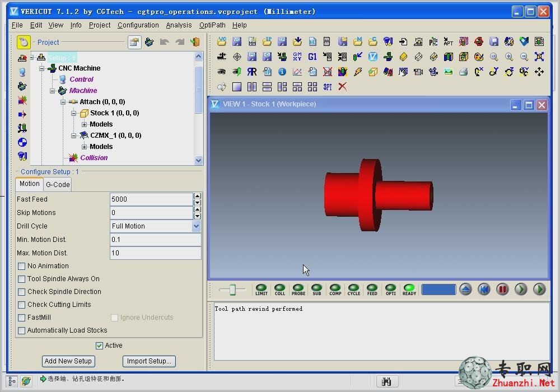Open the Configuration menu
Image resolution: width=560 pixels, height=392 pixels.
138,25
